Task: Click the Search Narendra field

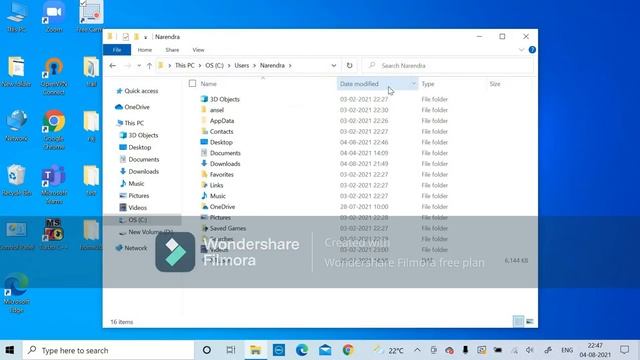Action: pos(448,65)
